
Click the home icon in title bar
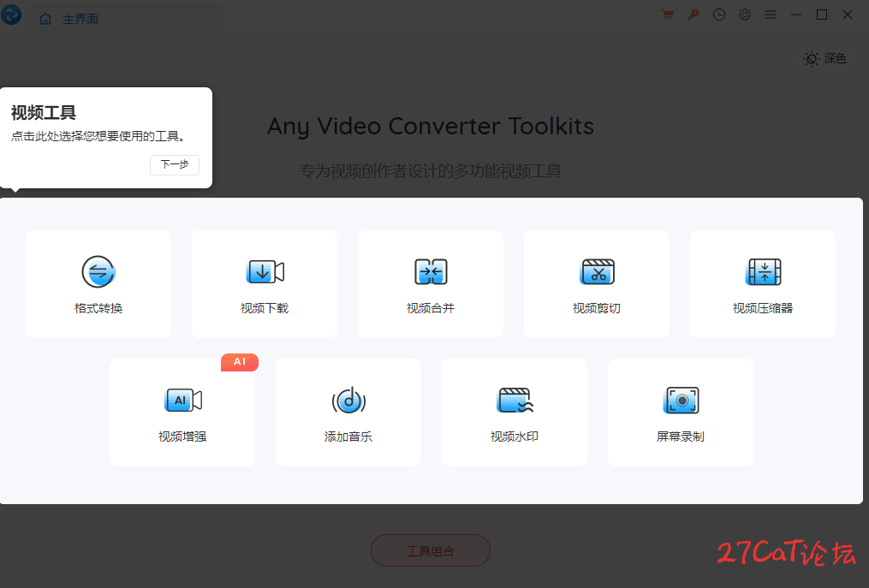click(x=45, y=20)
